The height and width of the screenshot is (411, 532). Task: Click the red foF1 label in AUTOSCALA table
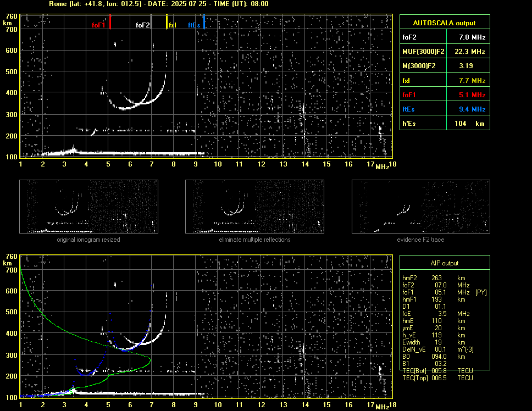[x=409, y=95]
